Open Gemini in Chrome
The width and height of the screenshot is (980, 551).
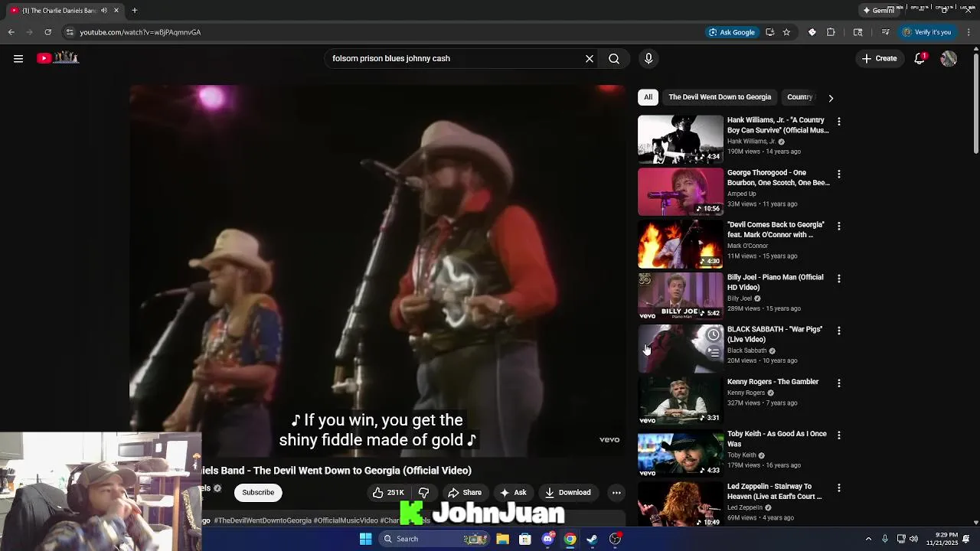coord(878,10)
